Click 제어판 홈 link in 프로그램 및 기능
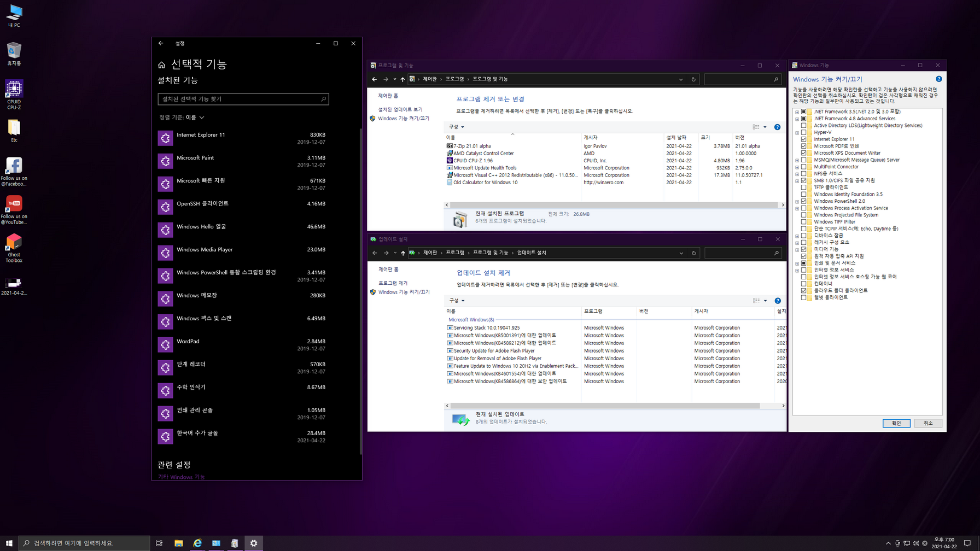 coord(388,96)
